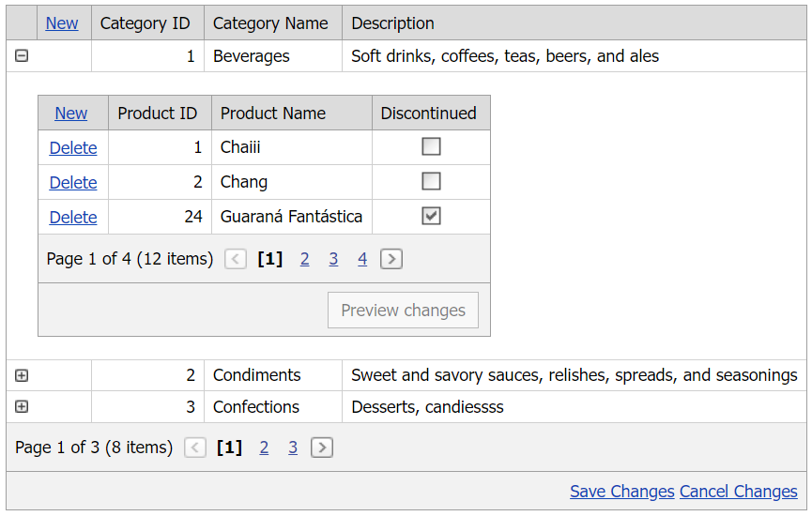Screen dimensions: 812x516
Task: Go to next page in category pager
Action: coord(322,448)
